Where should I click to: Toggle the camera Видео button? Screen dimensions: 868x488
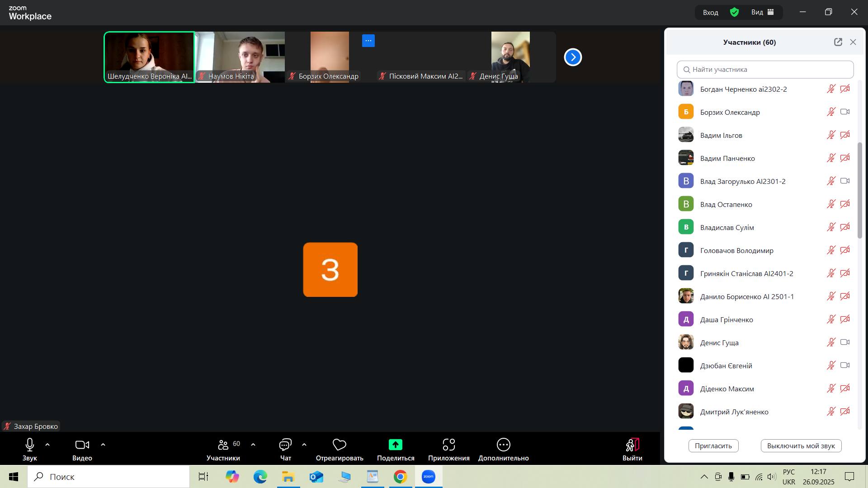[x=82, y=445]
